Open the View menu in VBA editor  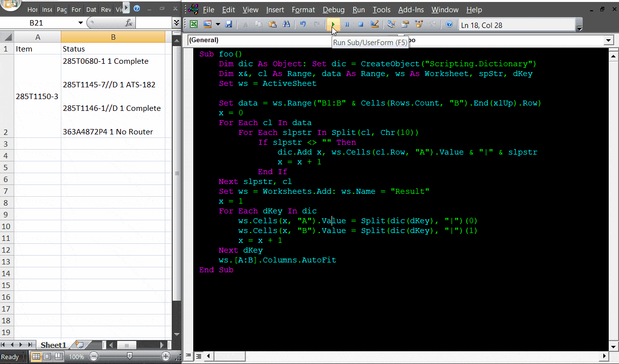(251, 10)
